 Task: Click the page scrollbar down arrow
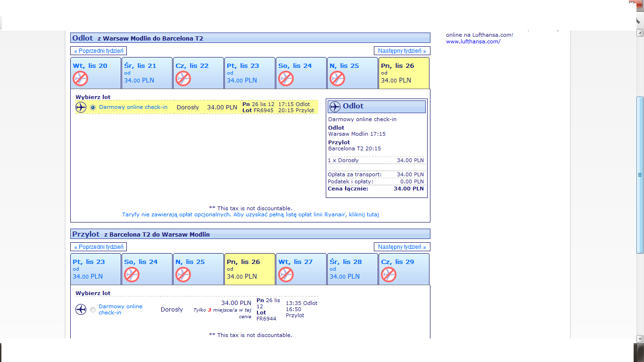click(x=640, y=339)
